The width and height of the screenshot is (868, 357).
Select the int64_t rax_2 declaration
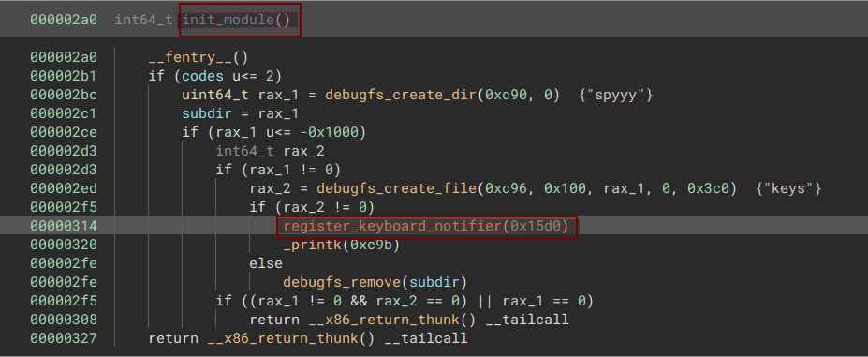click(270, 152)
